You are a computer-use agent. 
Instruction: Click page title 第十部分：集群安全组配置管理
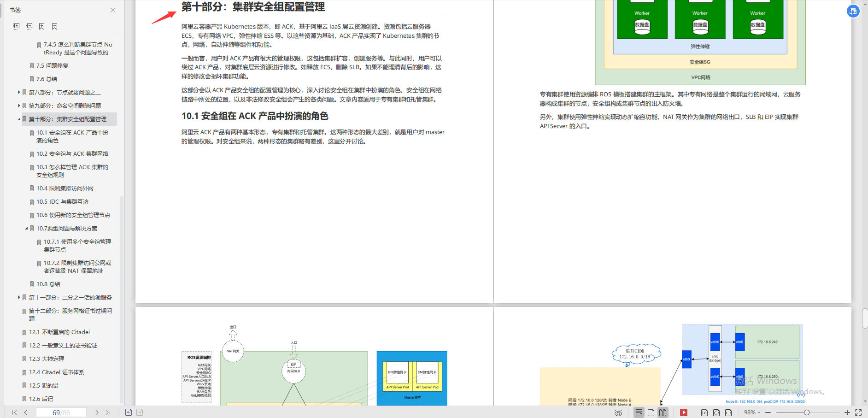[x=253, y=6]
